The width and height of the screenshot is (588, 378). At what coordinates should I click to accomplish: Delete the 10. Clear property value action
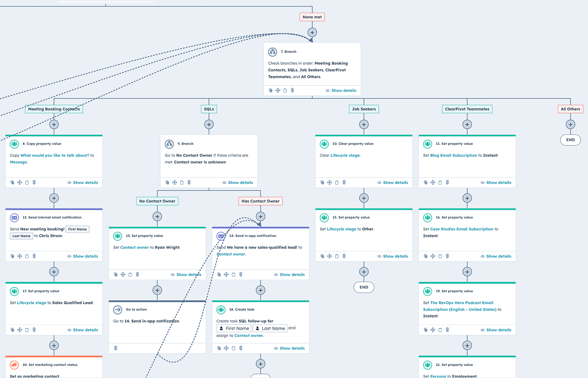click(x=344, y=182)
